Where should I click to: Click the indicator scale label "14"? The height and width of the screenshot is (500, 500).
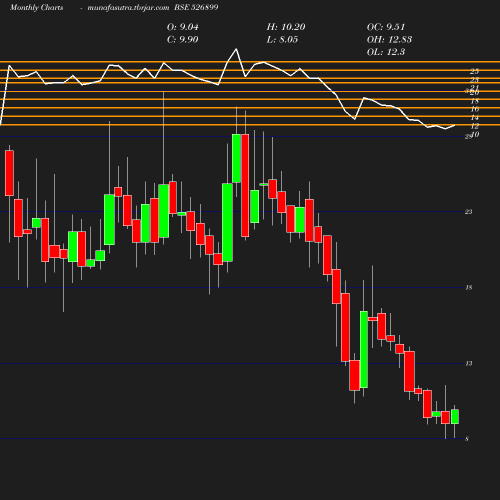click(x=475, y=118)
